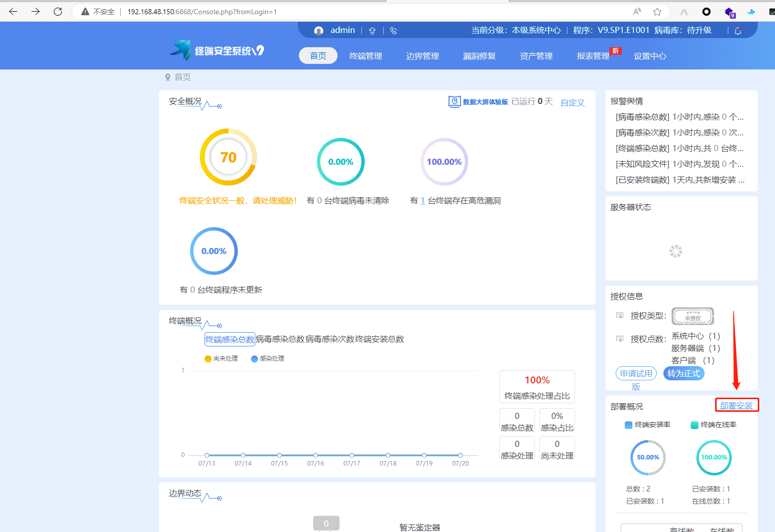Click the 尚未处理 statistic box

[557, 449]
